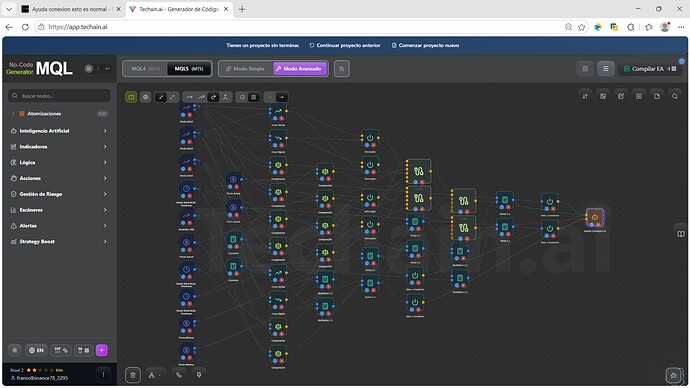690x388 pixels.
Task: Click browser profile avatar
Action: 665,27
